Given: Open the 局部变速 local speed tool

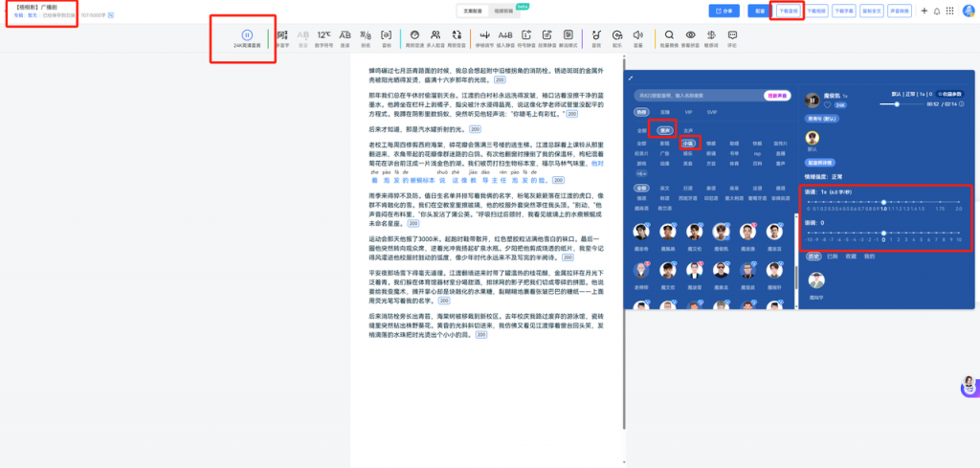Looking at the screenshot, I should [x=415, y=38].
